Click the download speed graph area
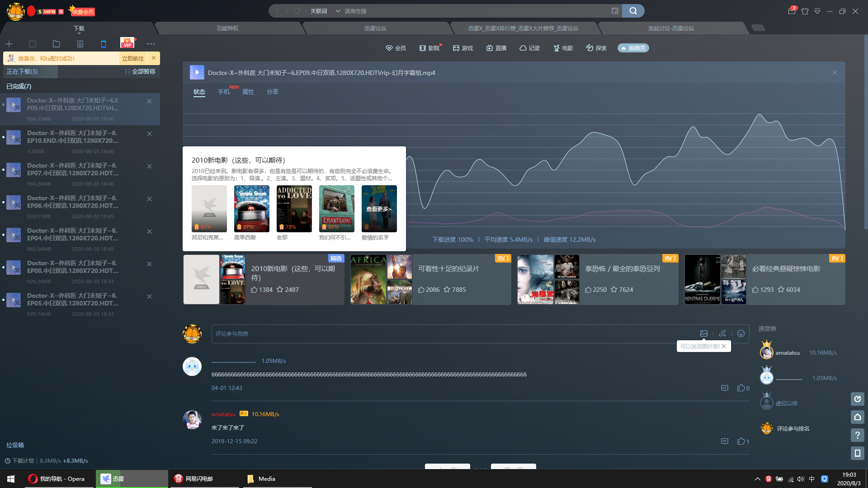Screen dimensions: 868x488 coord(588,181)
